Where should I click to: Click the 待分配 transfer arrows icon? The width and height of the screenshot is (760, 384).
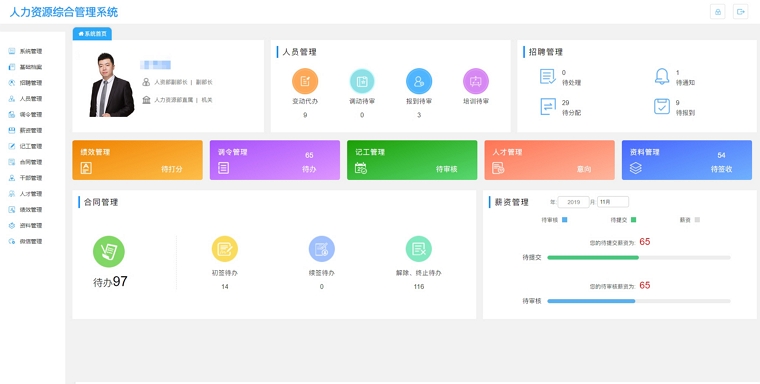[x=548, y=107]
